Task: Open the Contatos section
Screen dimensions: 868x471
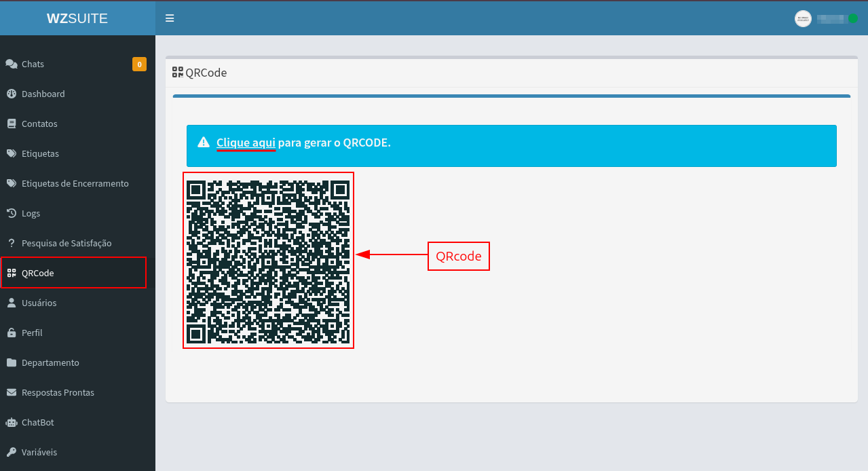Action: point(77,124)
